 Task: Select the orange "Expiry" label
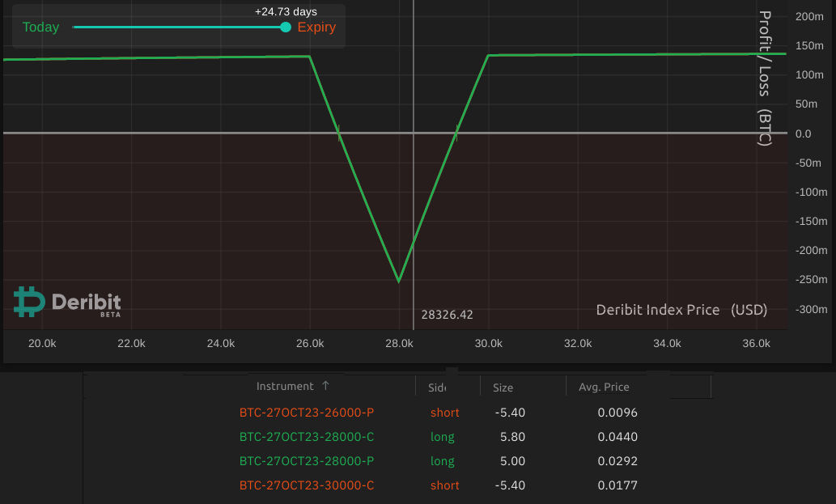[x=316, y=27]
